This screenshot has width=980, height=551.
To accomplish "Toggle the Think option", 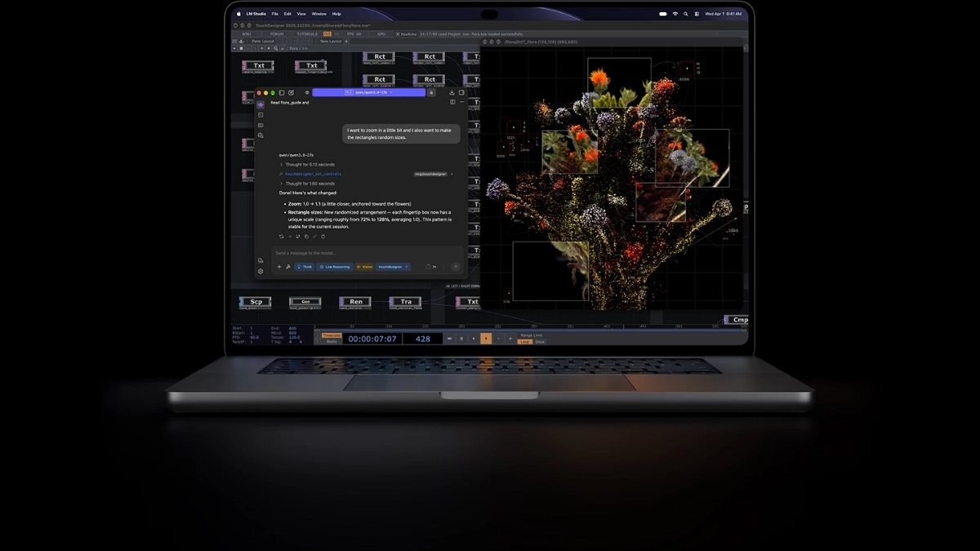I will pyautogui.click(x=305, y=267).
